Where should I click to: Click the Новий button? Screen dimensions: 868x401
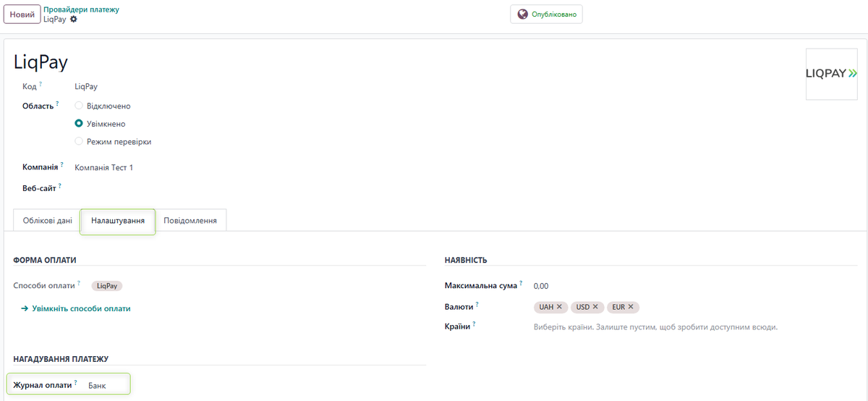click(22, 14)
